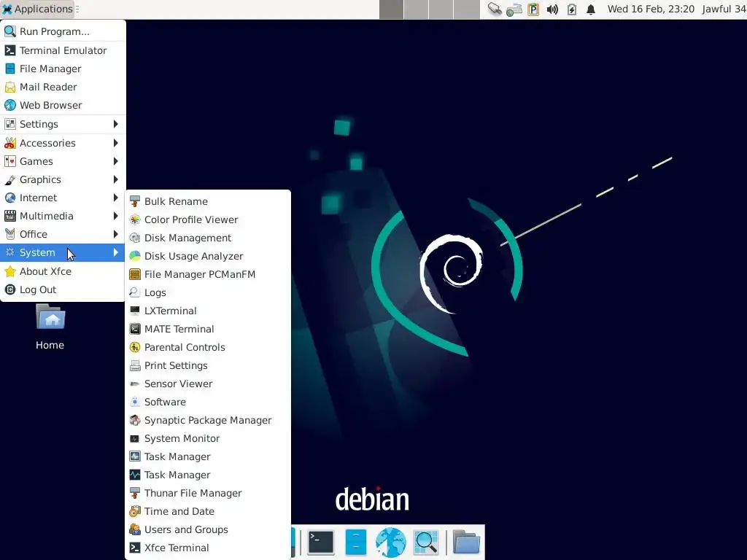The image size is (747, 560).
Task: Open Print Settings printer icon
Action: [135, 366]
